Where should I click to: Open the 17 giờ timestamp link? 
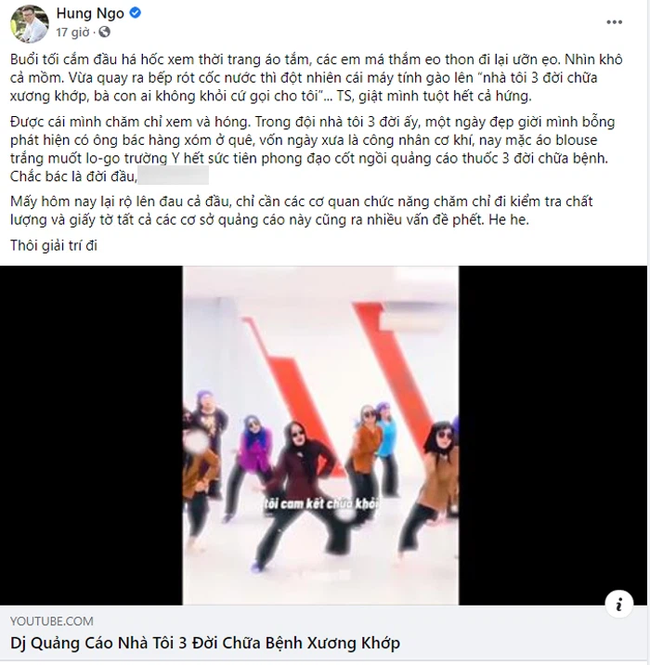click(x=73, y=32)
